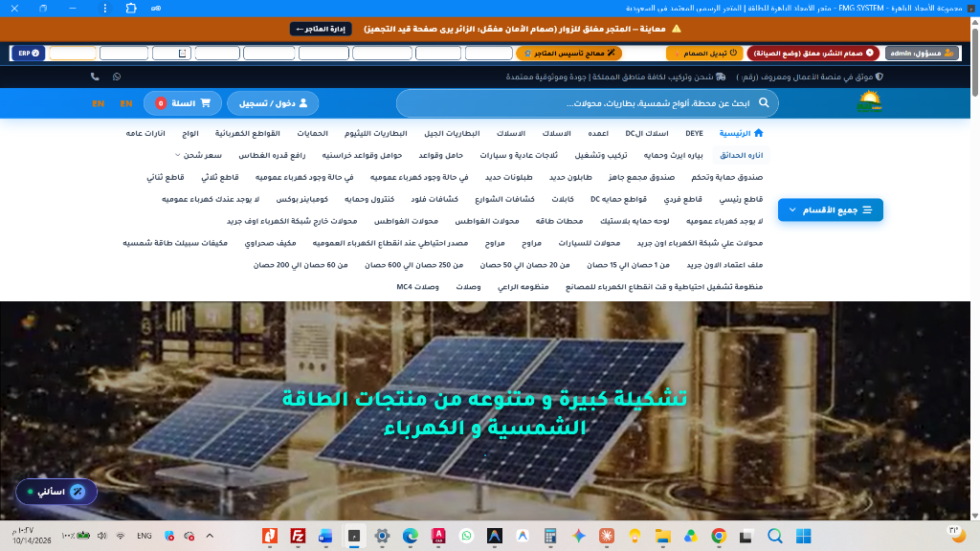980x551 pixels.
Task: Expand the جميع الأقسام dropdown
Action: 831,209
